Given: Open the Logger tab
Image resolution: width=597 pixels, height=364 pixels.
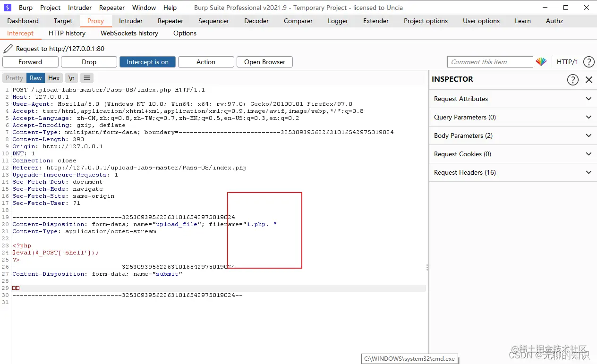Looking at the screenshot, I should pos(338,21).
